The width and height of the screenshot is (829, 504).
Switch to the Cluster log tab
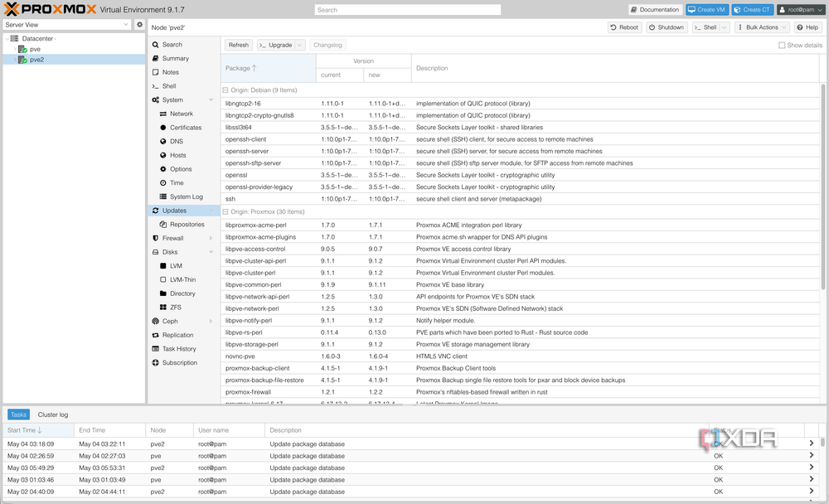[x=53, y=414]
